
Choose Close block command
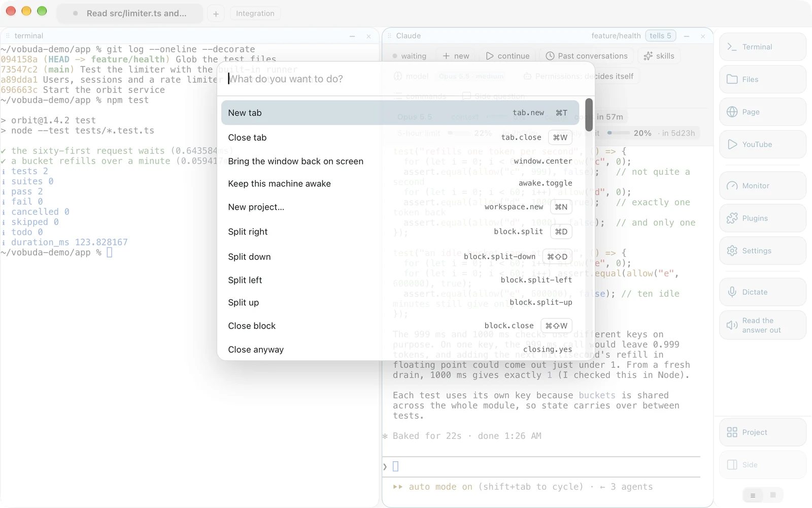pos(400,326)
